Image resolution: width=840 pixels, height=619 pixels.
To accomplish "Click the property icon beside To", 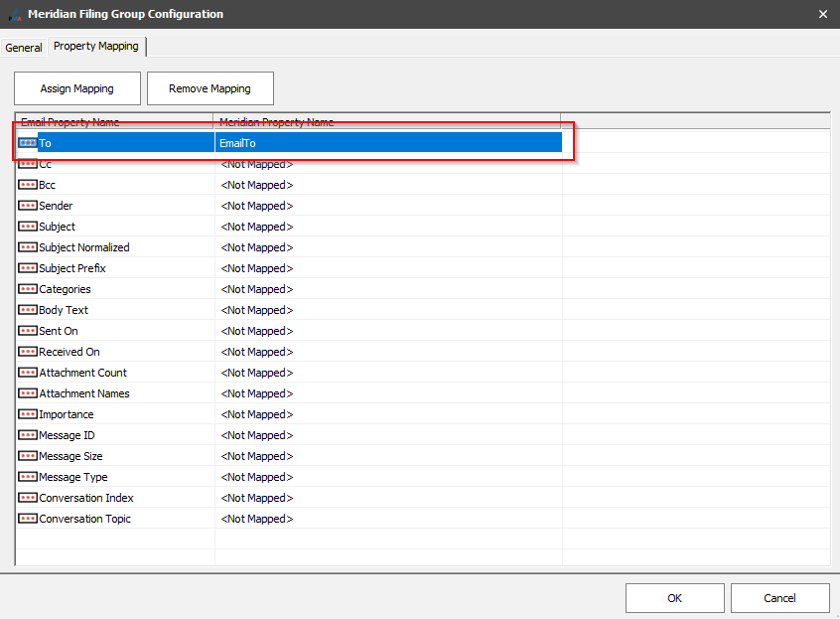I will click(28, 142).
